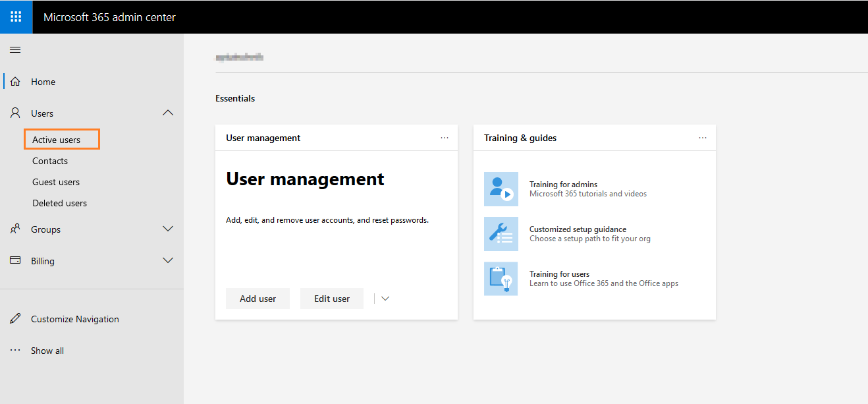Click 'Choose a setup path to fit your org'

point(590,239)
